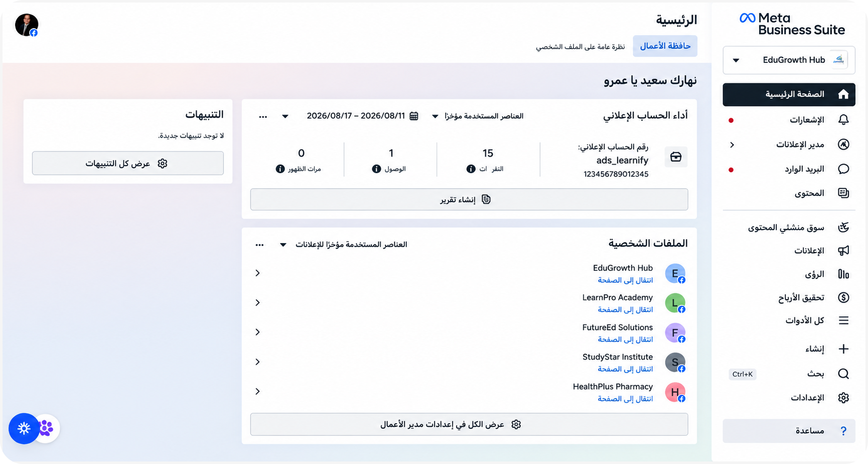The image size is (868, 464).
Task: Click the Ads megaphone icon
Action: pyautogui.click(x=843, y=251)
